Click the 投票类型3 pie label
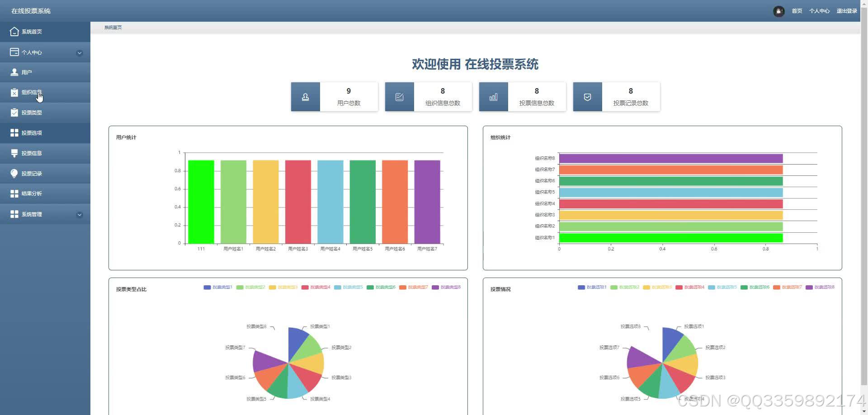Image resolution: width=868 pixels, height=415 pixels. [341, 377]
